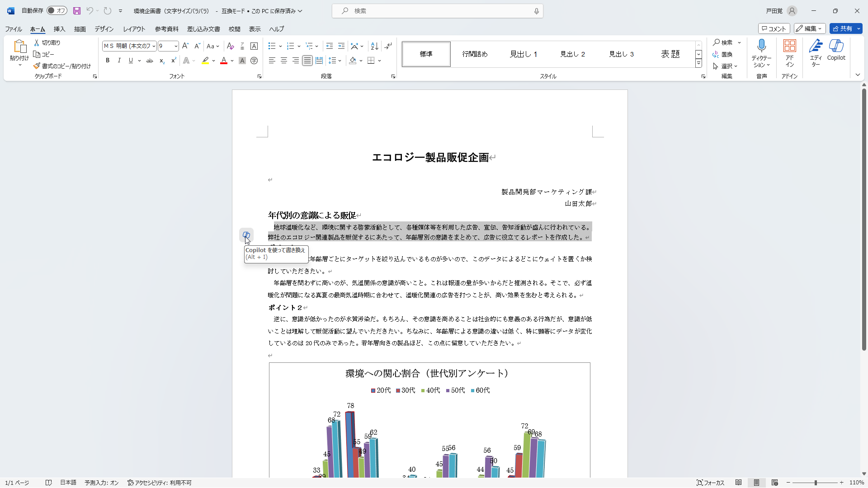Toggle Italic formatting
This screenshot has height=488, width=868.
pyautogui.click(x=119, y=60)
